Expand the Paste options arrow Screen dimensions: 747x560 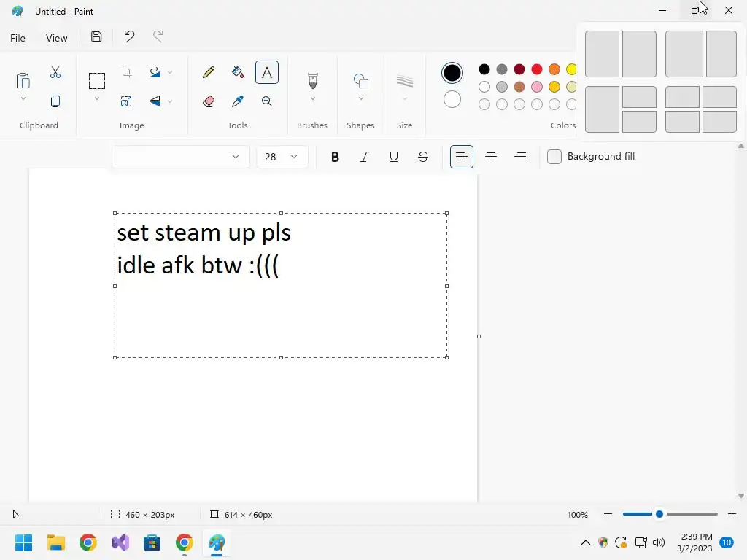point(23,98)
